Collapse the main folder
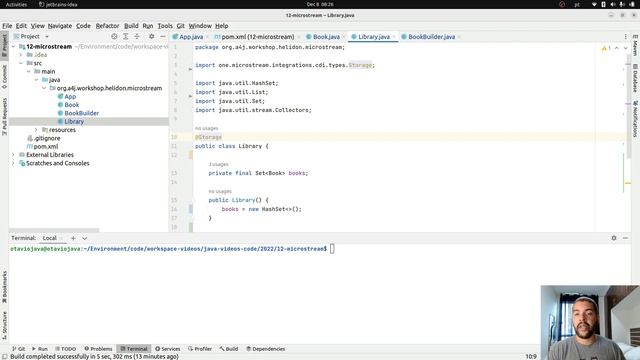640x360 pixels. click(x=29, y=71)
